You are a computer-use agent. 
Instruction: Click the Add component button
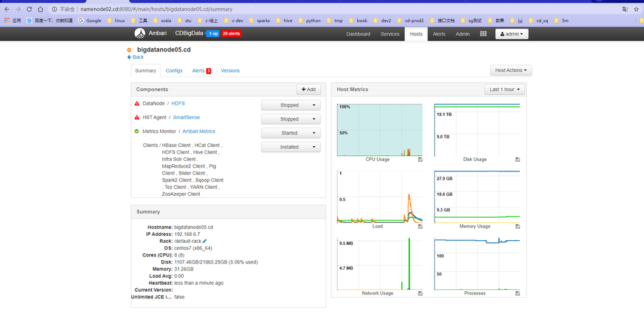(309, 90)
